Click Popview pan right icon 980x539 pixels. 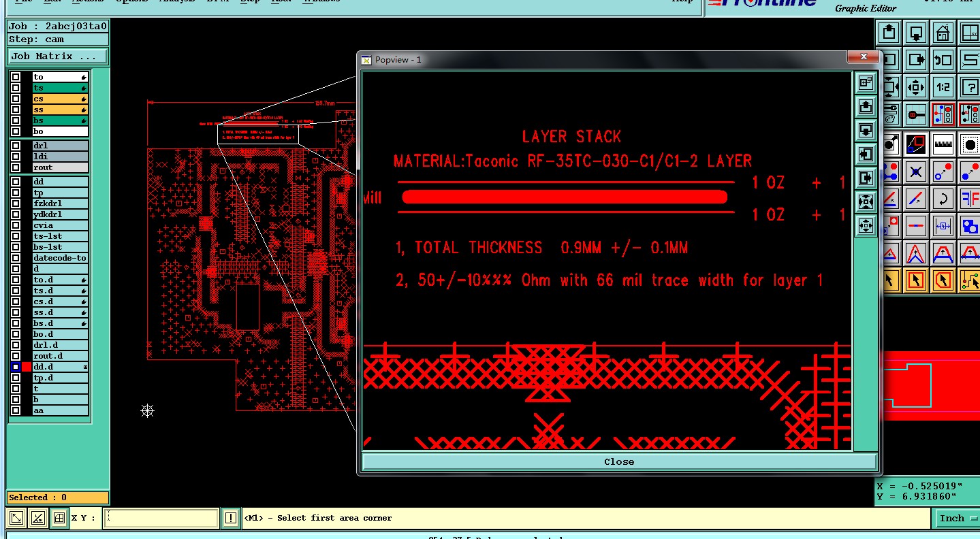866,178
